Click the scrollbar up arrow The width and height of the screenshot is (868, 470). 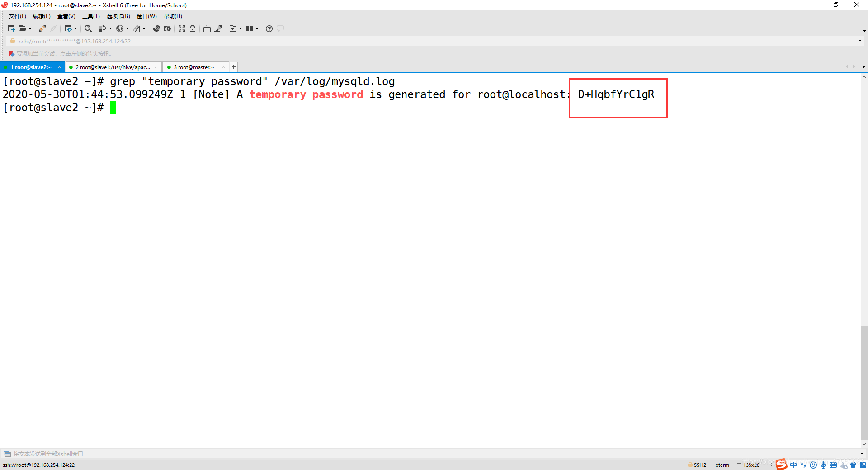click(864, 77)
